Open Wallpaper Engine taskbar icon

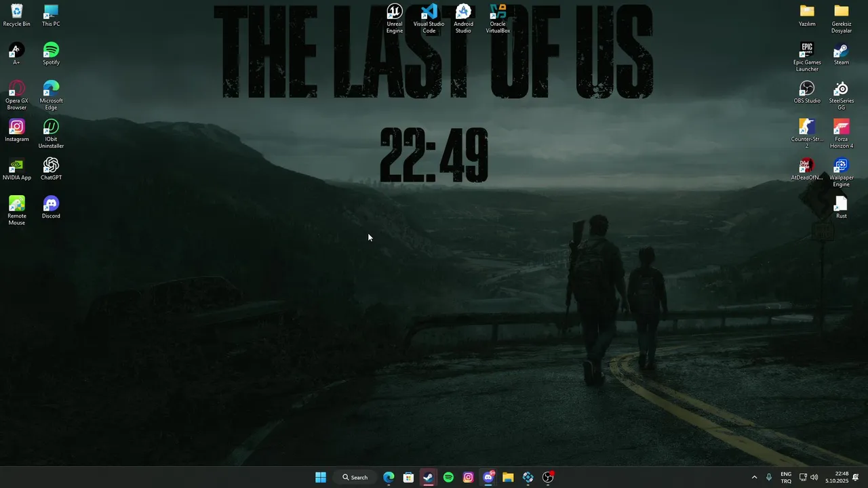(x=528, y=477)
